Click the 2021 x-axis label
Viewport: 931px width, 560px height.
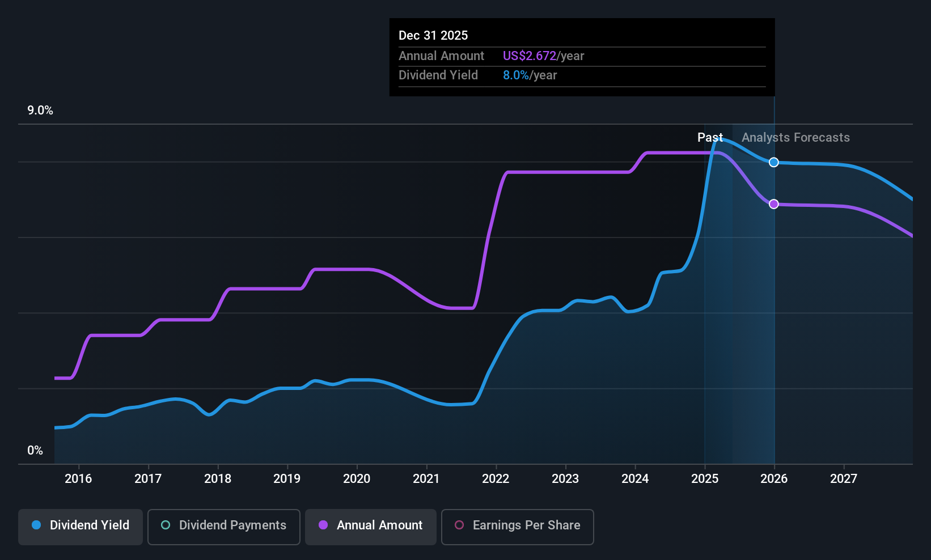click(426, 479)
